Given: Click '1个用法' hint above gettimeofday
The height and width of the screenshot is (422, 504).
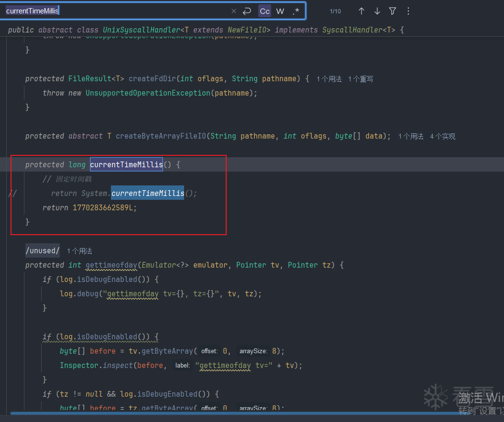Looking at the screenshot, I should (79, 251).
